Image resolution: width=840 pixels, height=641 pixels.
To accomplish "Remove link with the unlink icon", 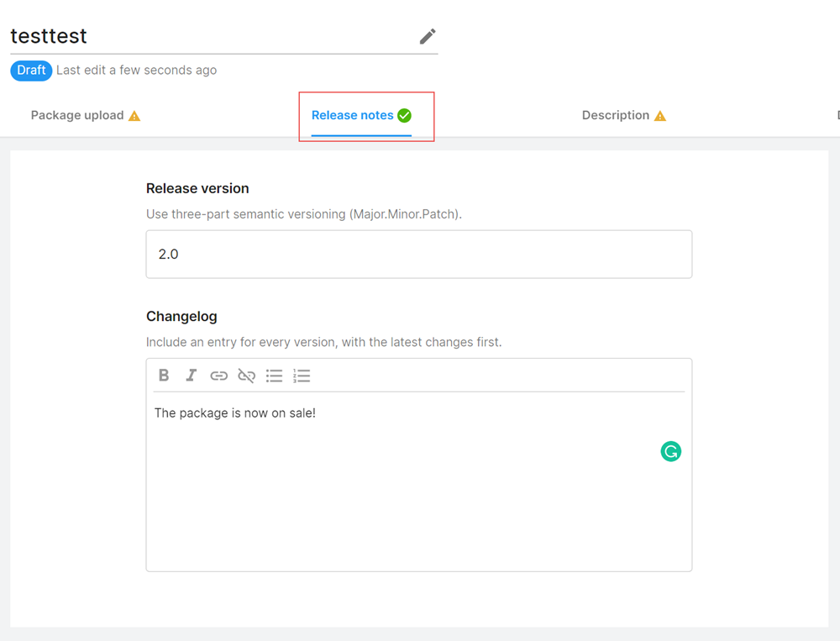I will tap(246, 376).
